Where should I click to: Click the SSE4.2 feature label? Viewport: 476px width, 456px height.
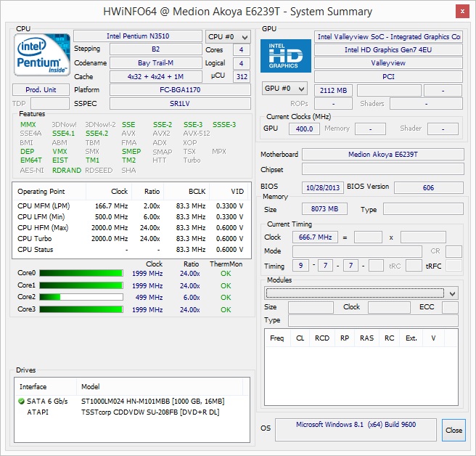(x=97, y=134)
